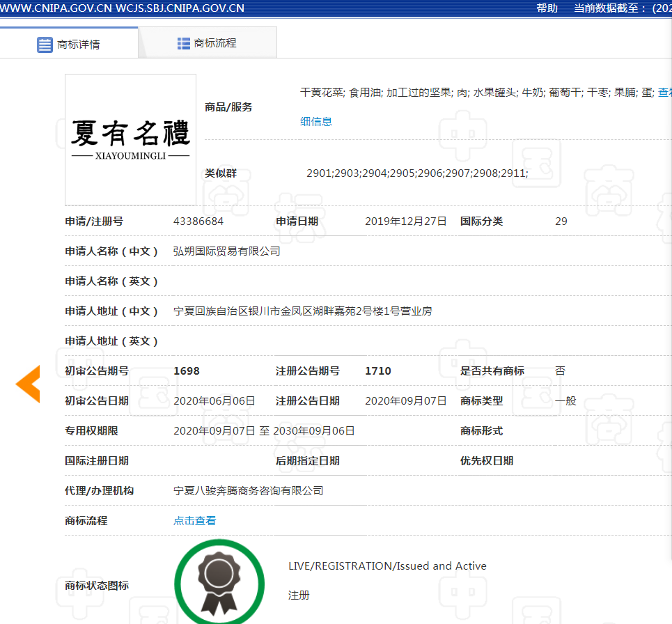Select exclusive right period 2020年09月07日 至 2030年09月06日
This screenshot has width=672, height=624.
click(x=264, y=431)
